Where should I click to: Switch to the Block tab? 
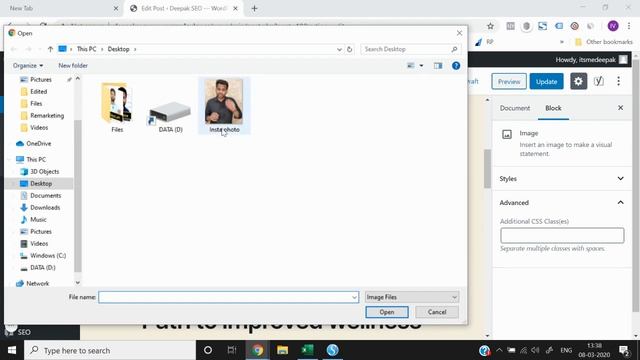(x=553, y=108)
